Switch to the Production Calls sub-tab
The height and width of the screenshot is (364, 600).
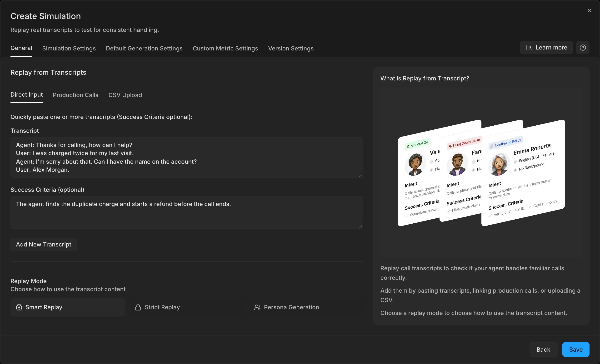[75, 95]
